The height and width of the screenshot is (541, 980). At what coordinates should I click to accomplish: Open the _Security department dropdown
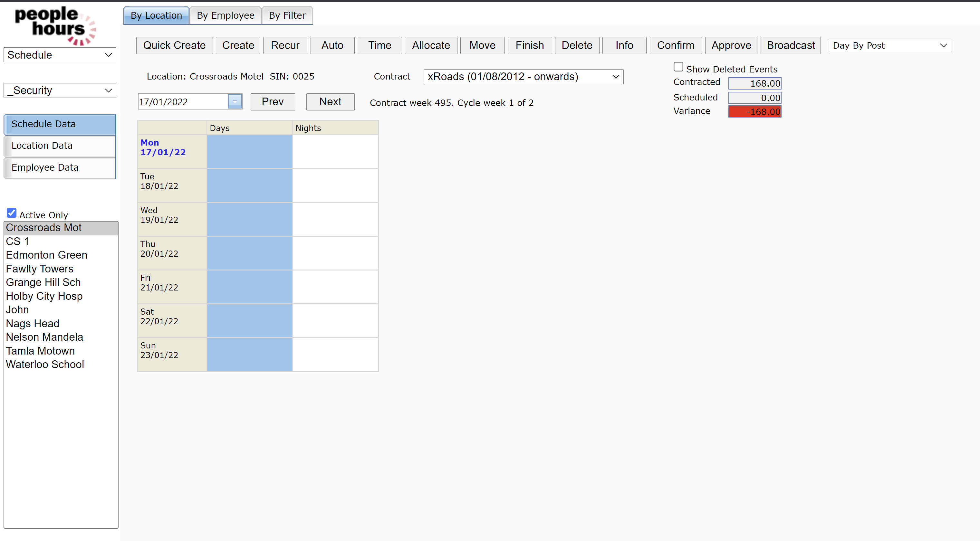click(60, 90)
